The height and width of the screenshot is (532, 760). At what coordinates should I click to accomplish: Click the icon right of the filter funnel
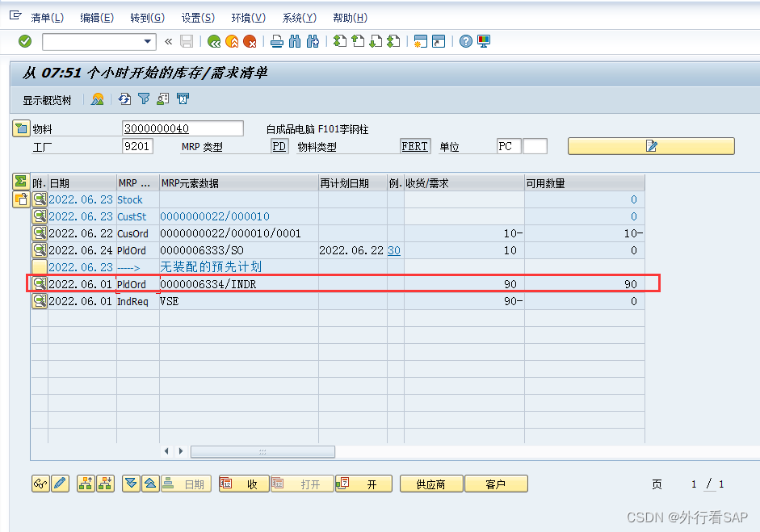(x=163, y=99)
